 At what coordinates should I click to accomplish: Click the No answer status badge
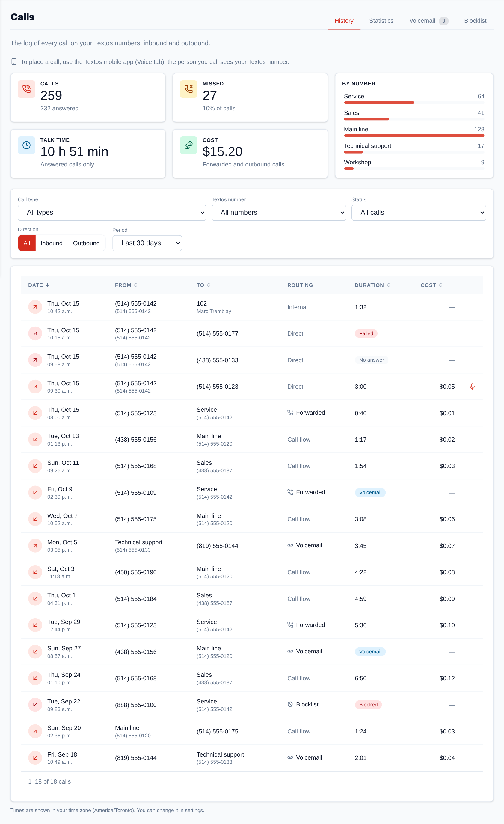(371, 360)
